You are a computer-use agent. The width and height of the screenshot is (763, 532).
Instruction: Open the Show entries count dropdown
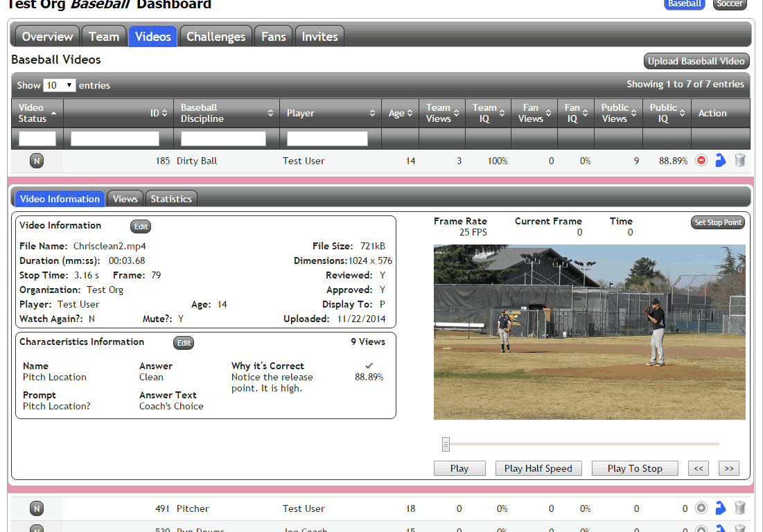coord(59,85)
